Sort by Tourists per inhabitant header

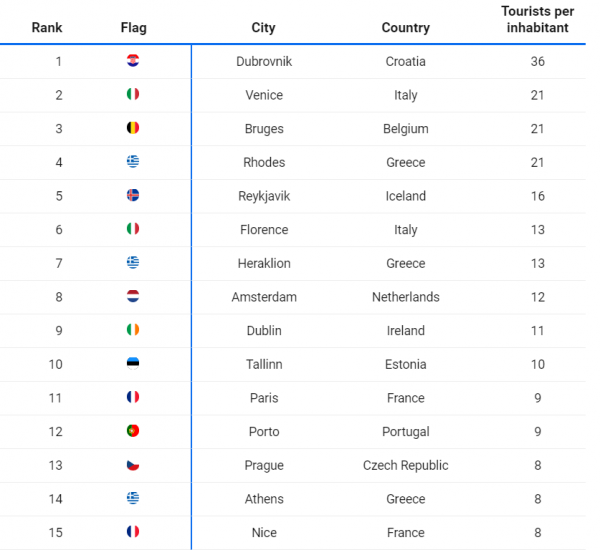click(x=537, y=20)
